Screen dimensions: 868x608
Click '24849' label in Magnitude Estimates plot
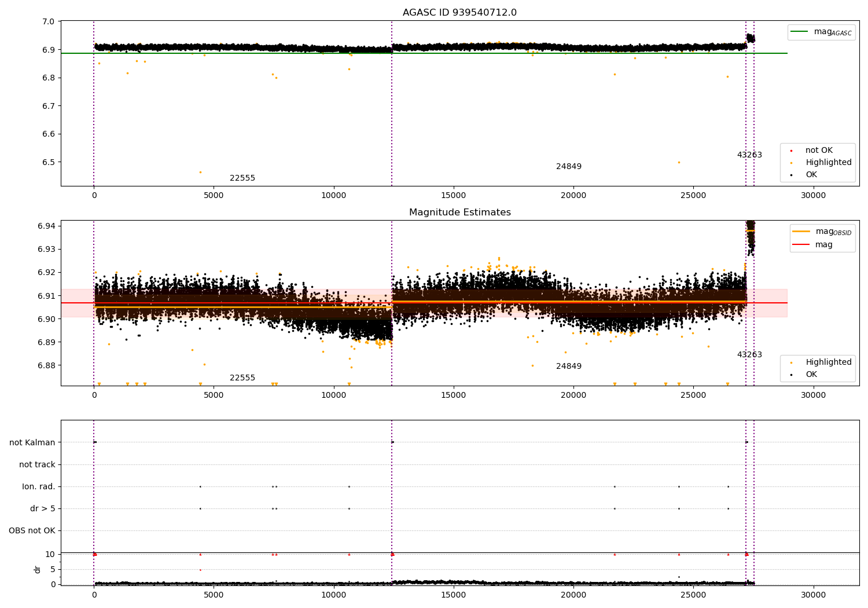pos(569,367)
